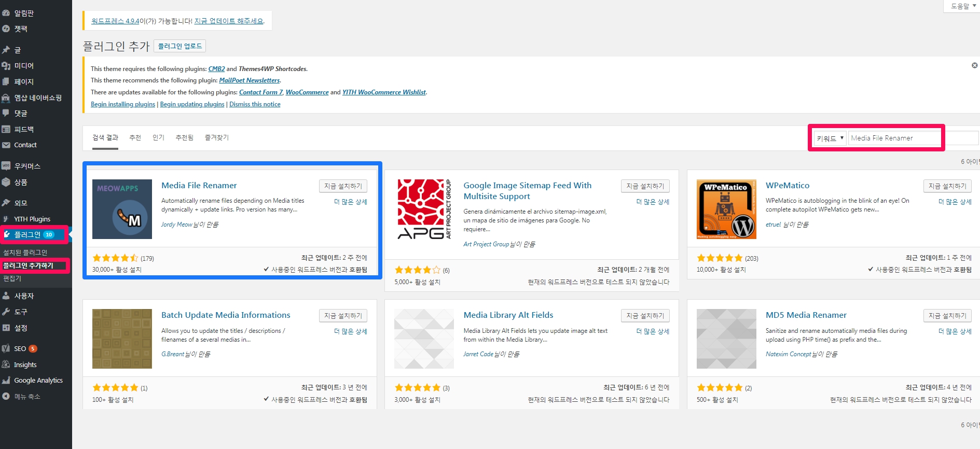The width and height of the screenshot is (980, 449).
Task: Click the Users (사용자) icon in sidebar
Action: coord(6,296)
